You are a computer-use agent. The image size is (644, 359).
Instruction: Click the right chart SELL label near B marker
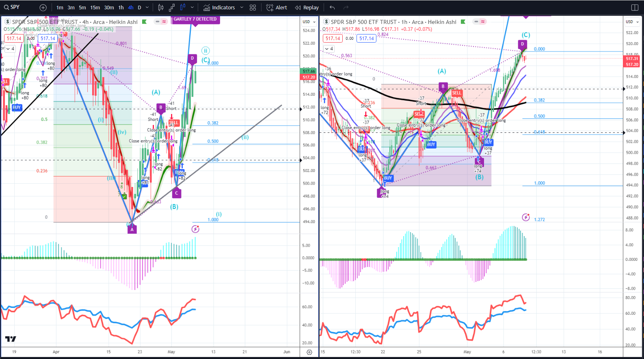(x=457, y=93)
